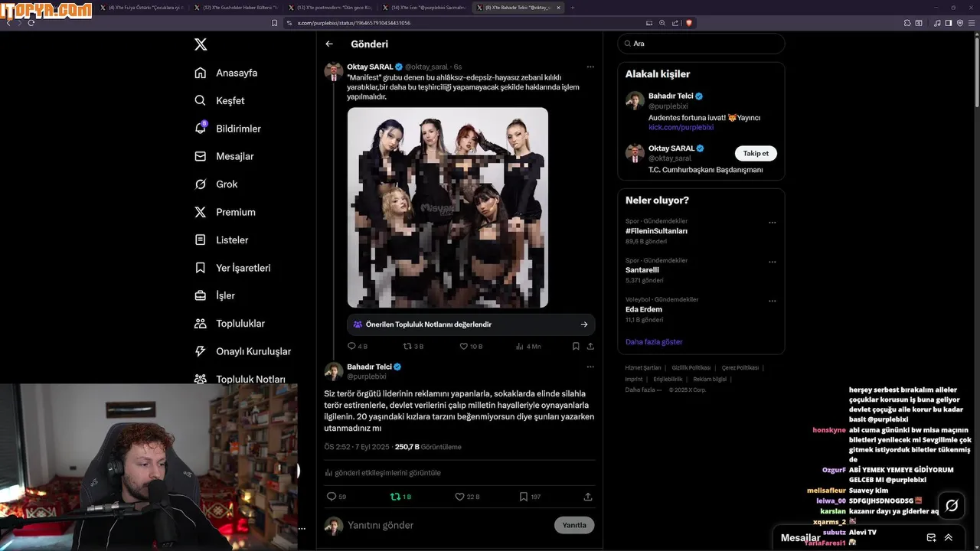
Task: Open Bahadır Telci's profile avatar on post
Action: tap(333, 371)
